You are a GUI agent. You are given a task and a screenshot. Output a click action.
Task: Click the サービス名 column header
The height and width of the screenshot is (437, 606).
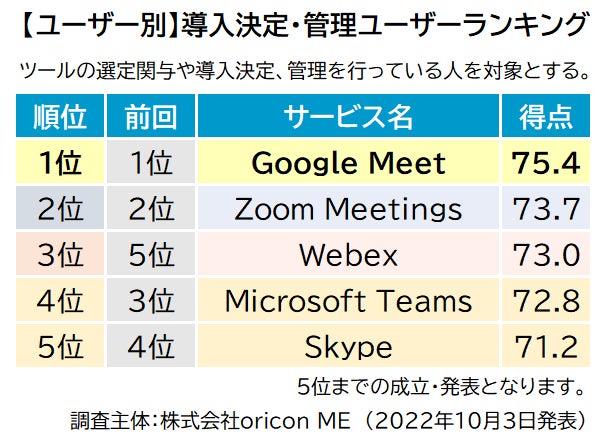(x=348, y=116)
